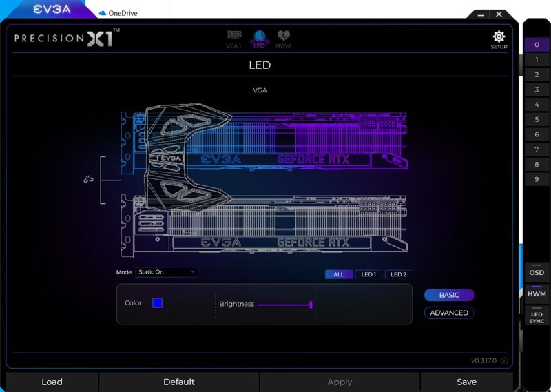Click the LED page heading
This screenshot has width=551, height=392.
coord(260,65)
